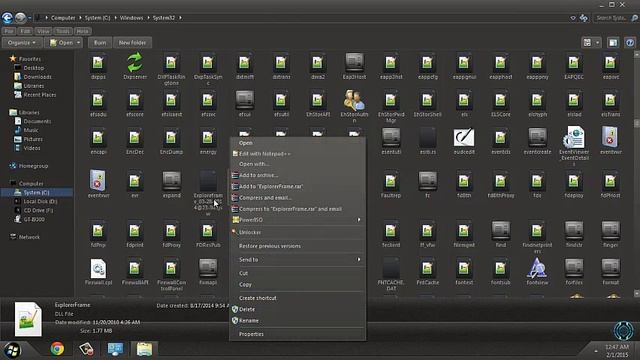
Task: Expand path arrow after System32
Action: (180, 18)
